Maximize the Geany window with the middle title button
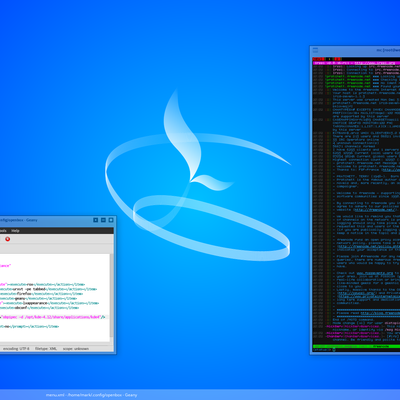The width and height of the screenshot is (400, 400). point(103,220)
